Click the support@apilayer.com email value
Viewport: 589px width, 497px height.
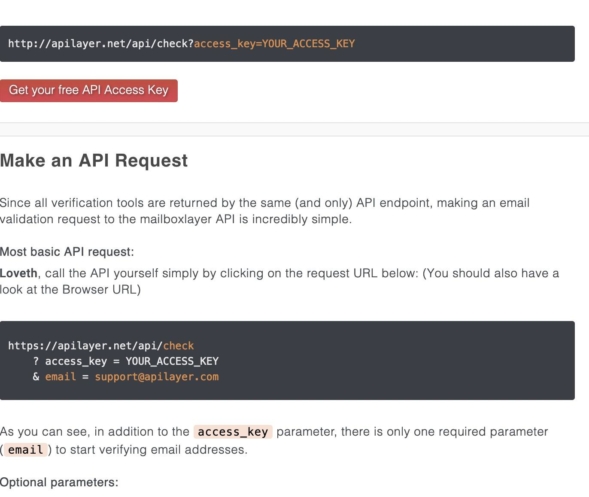pyautogui.click(x=157, y=377)
